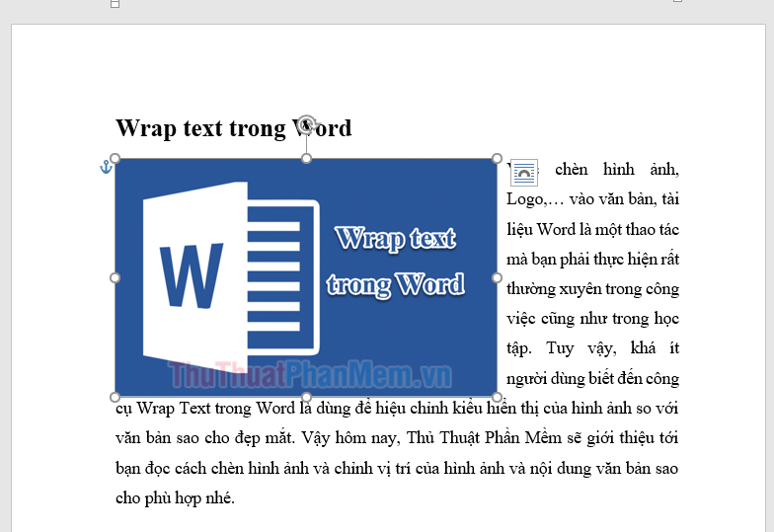Viewport: 774px width, 532px height.
Task: Click the top-right resize handle of the image
Action: pos(498,158)
